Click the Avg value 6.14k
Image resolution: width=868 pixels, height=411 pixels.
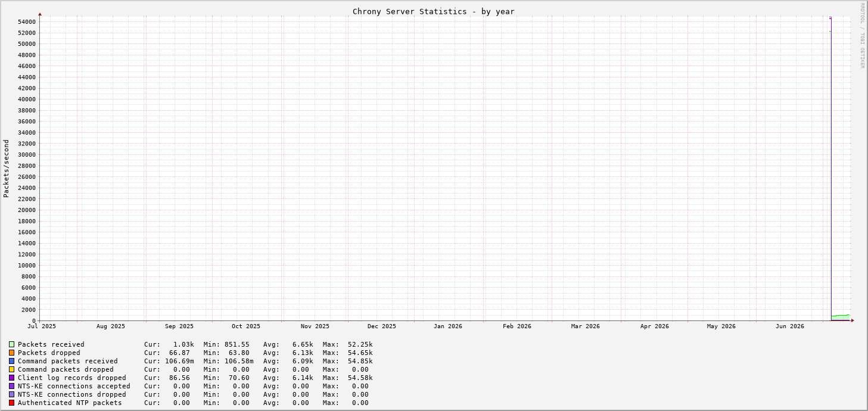point(303,378)
